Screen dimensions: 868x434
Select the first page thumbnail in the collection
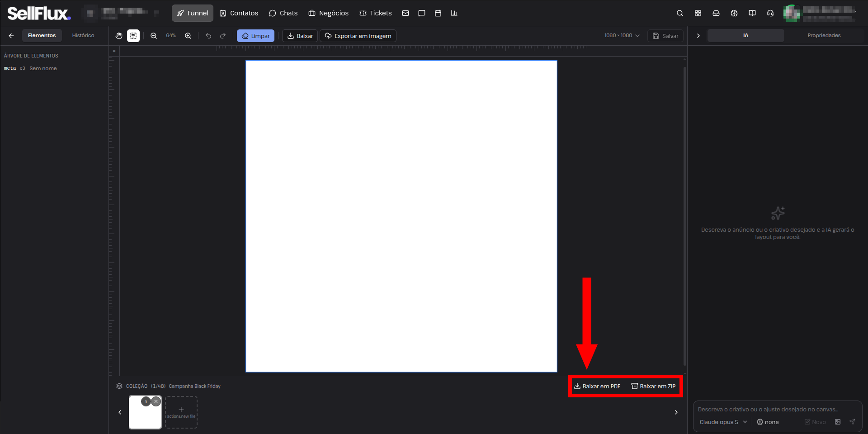tap(145, 412)
